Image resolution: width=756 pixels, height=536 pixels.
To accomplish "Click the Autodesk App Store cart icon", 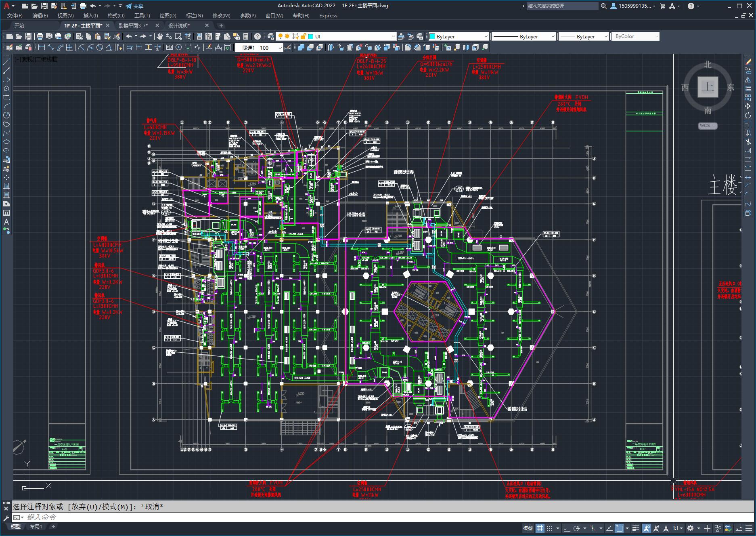I will pos(662,6).
